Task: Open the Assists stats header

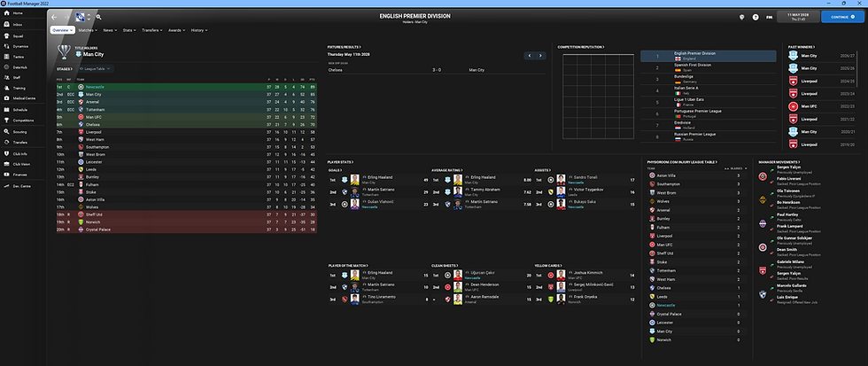Action: click(x=542, y=170)
